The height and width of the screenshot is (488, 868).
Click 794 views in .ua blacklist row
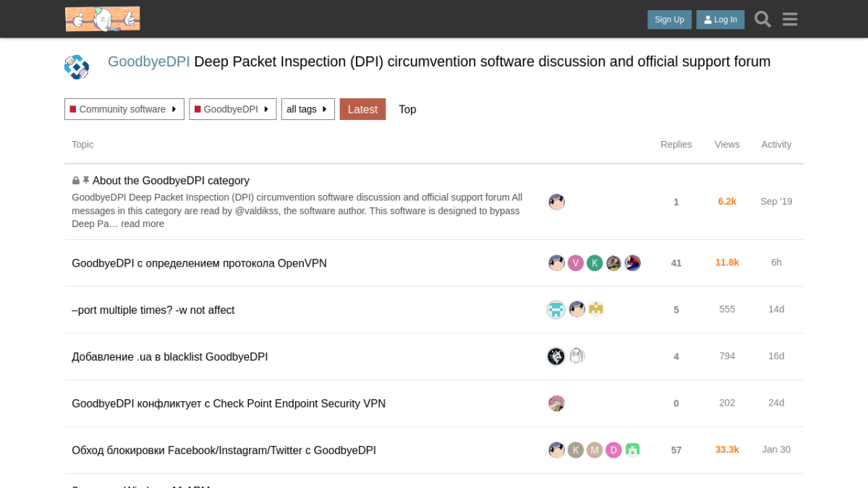coord(727,356)
